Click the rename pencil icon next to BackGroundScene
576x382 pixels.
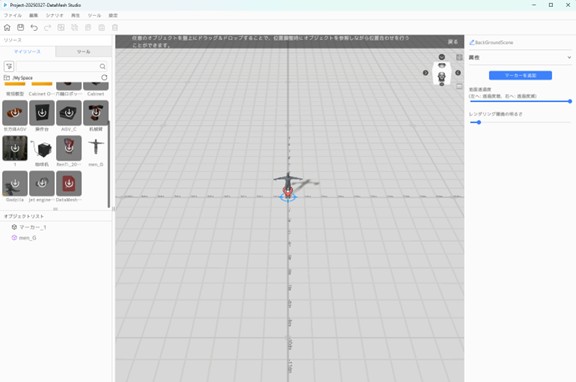472,43
